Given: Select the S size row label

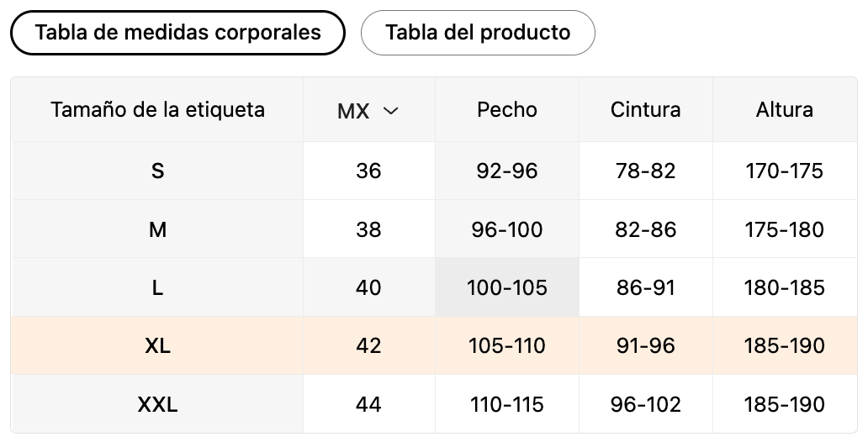Looking at the screenshot, I should (157, 171).
